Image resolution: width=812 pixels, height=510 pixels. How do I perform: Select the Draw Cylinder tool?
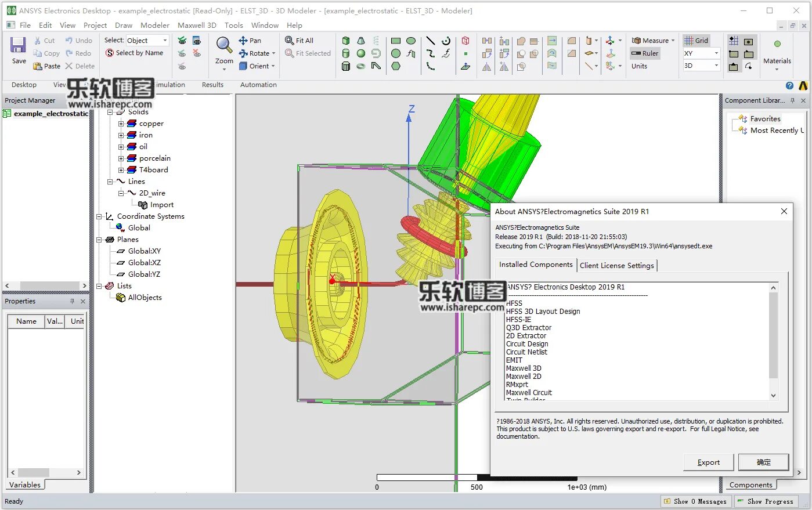(346, 53)
